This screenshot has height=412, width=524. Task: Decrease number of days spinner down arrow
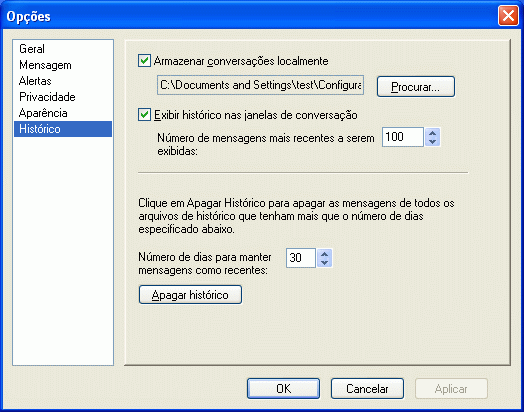(324, 263)
